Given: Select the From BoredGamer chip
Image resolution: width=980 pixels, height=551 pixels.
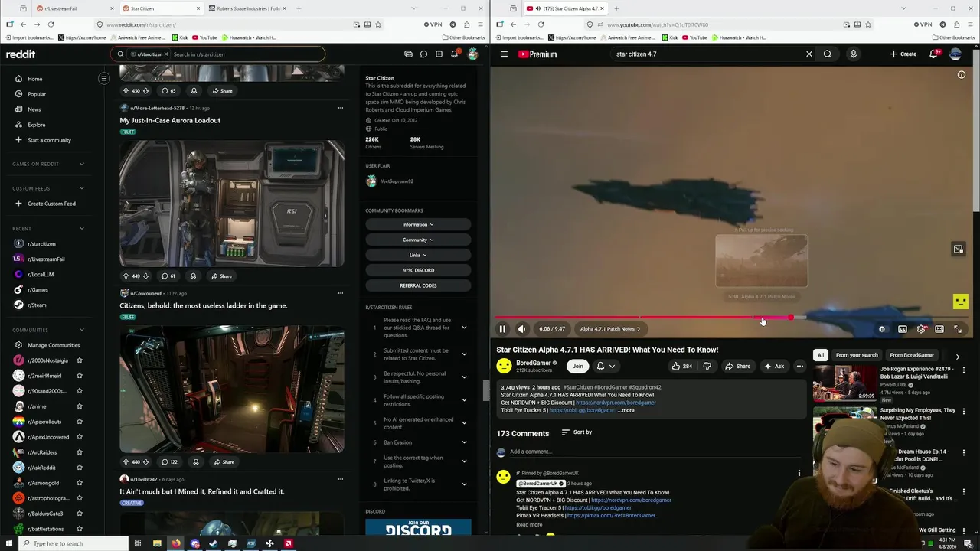Looking at the screenshot, I should click(x=912, y=355).
